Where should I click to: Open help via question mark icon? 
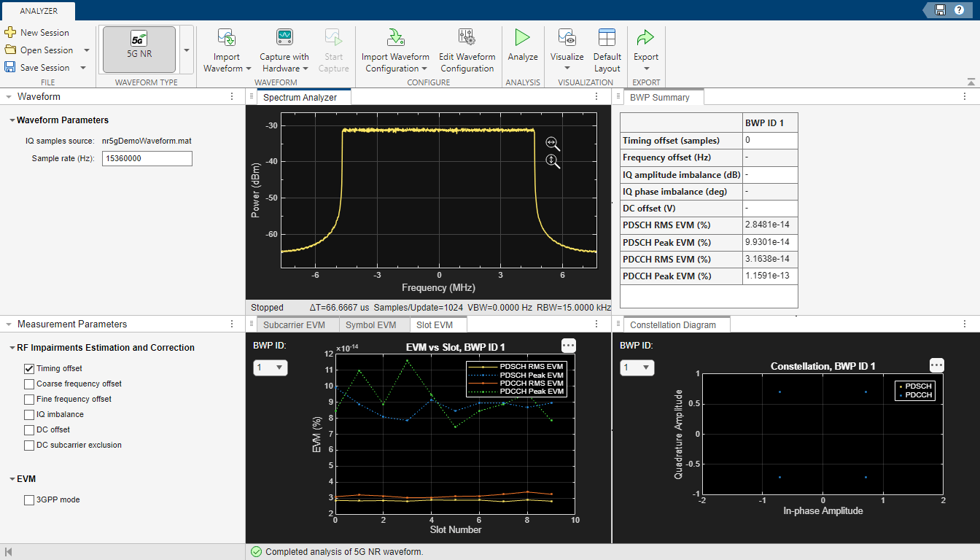959,9
